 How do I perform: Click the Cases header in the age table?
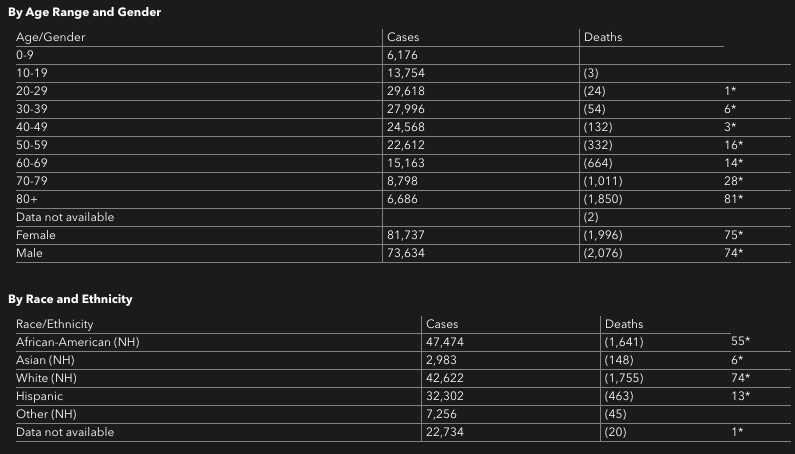pos(403,37)
